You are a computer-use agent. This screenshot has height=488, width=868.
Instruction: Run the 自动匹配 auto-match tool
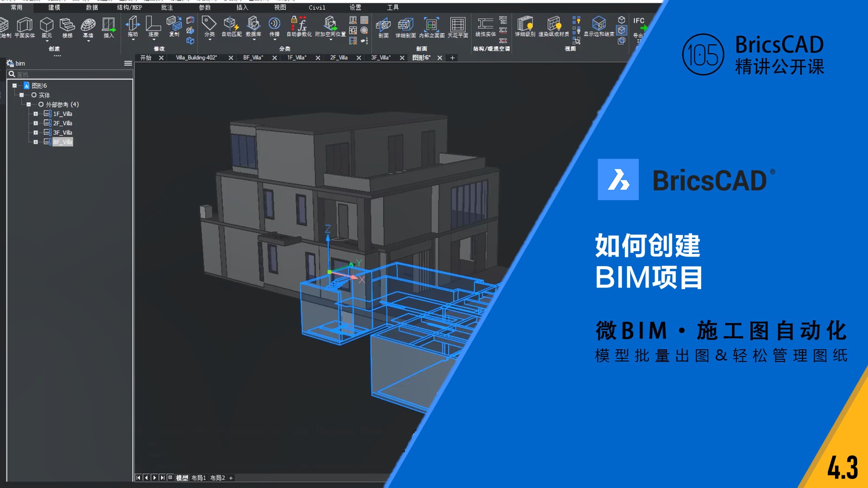point(231,23)
